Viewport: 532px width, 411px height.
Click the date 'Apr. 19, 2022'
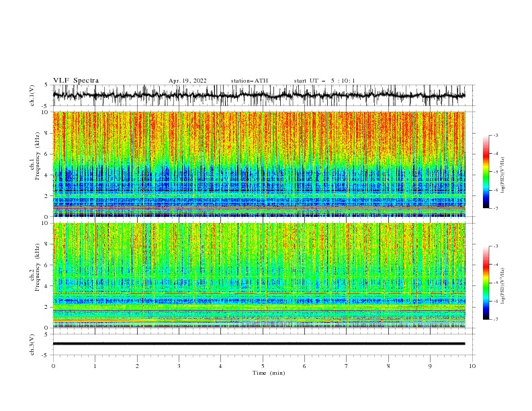187,81
